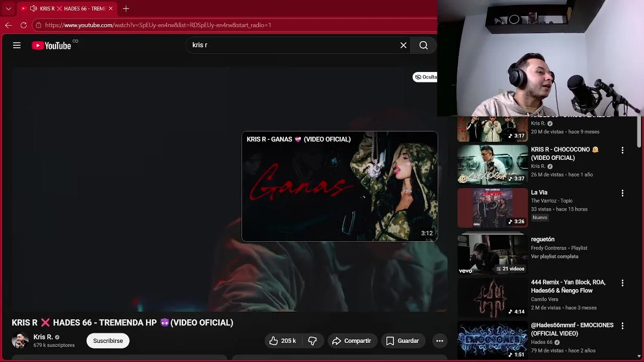Dislike the video with thumbs-down icon

pyautogui.click(x=312, y=341)
